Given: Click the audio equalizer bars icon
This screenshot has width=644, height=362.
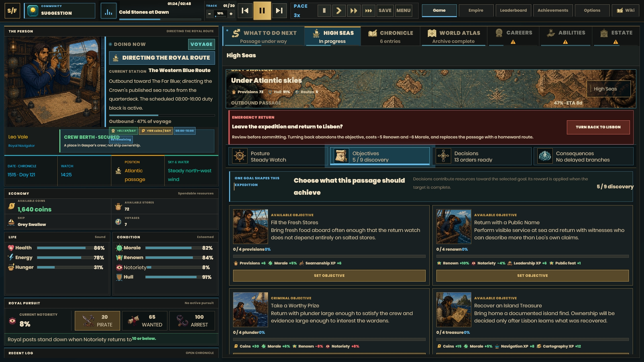Looking at the screenshot, I should coord(108,10).
